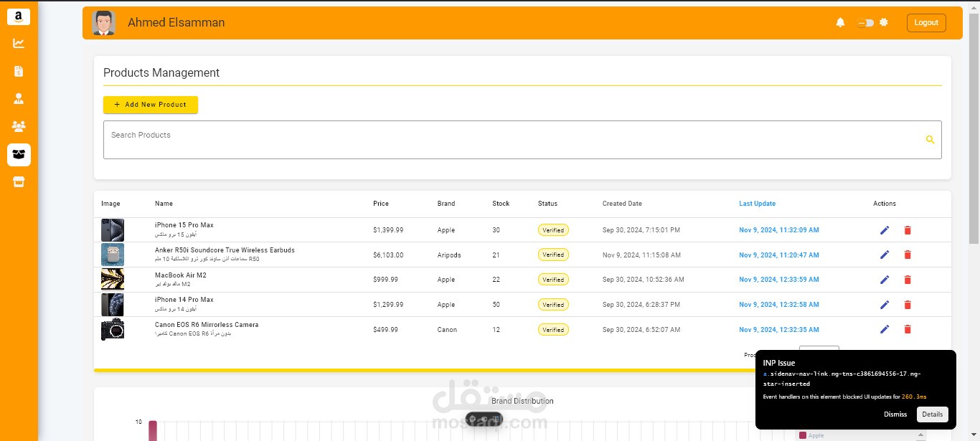Screen dimensions: 980x441
Task: Click the Apple legend color swatch
Action: [x=803, y=435]
